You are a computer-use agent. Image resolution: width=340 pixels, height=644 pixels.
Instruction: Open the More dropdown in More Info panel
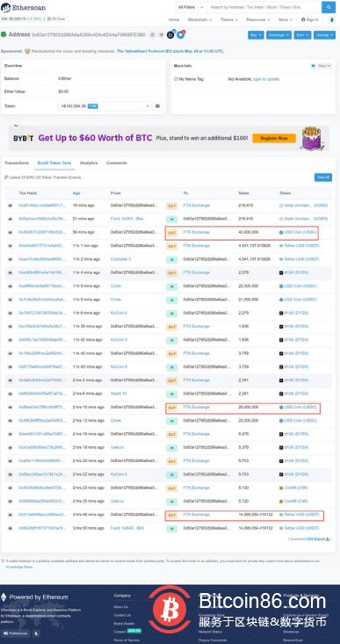[324, 66]
